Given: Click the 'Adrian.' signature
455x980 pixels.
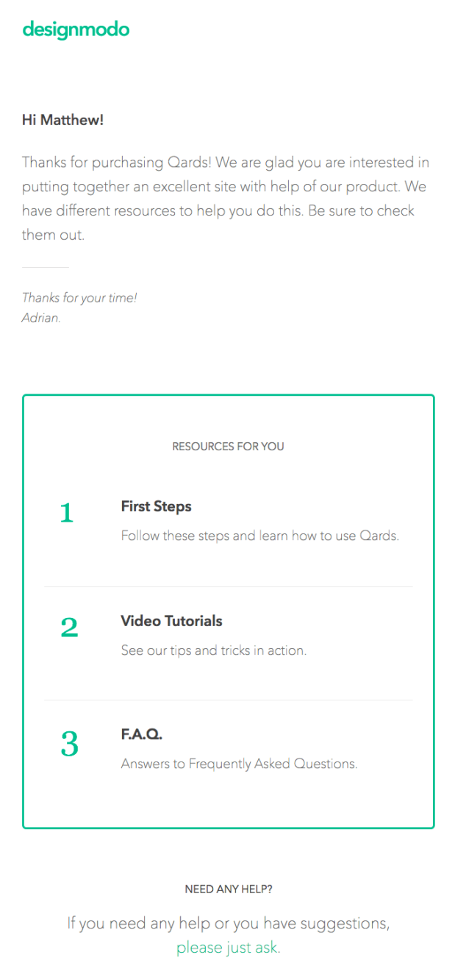Looking at the screenshot, I should point(41,319).
